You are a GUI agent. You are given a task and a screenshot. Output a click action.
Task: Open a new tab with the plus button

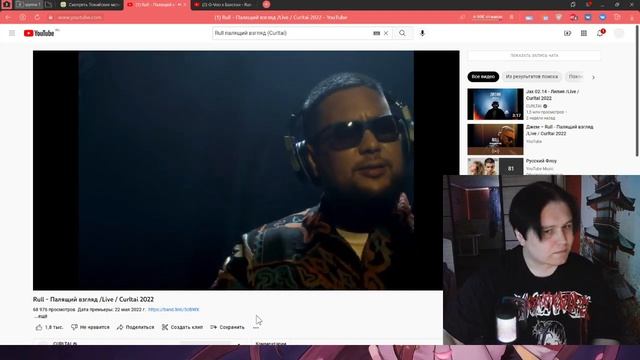click(x=266, y=4)
